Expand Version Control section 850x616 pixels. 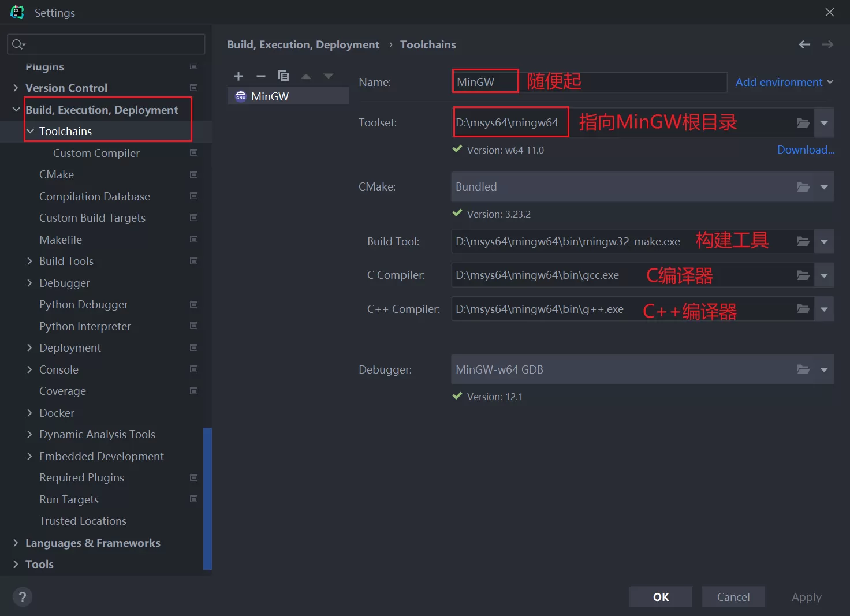(16, 88)
